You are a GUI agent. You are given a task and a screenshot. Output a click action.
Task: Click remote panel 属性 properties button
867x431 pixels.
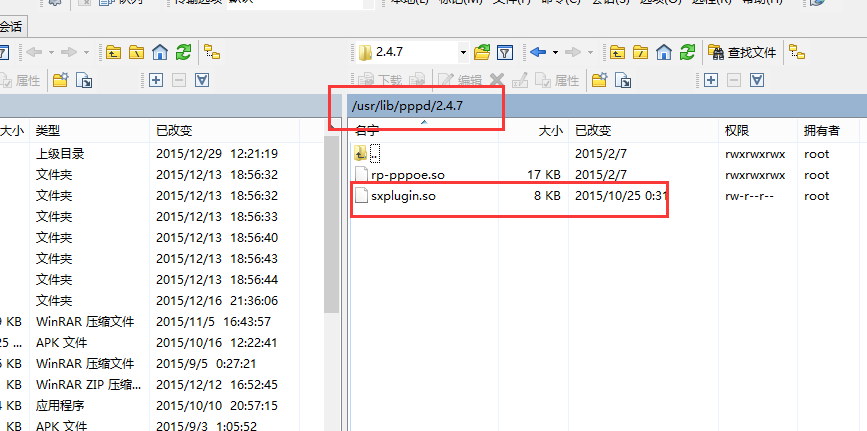[x=557, y=81]
